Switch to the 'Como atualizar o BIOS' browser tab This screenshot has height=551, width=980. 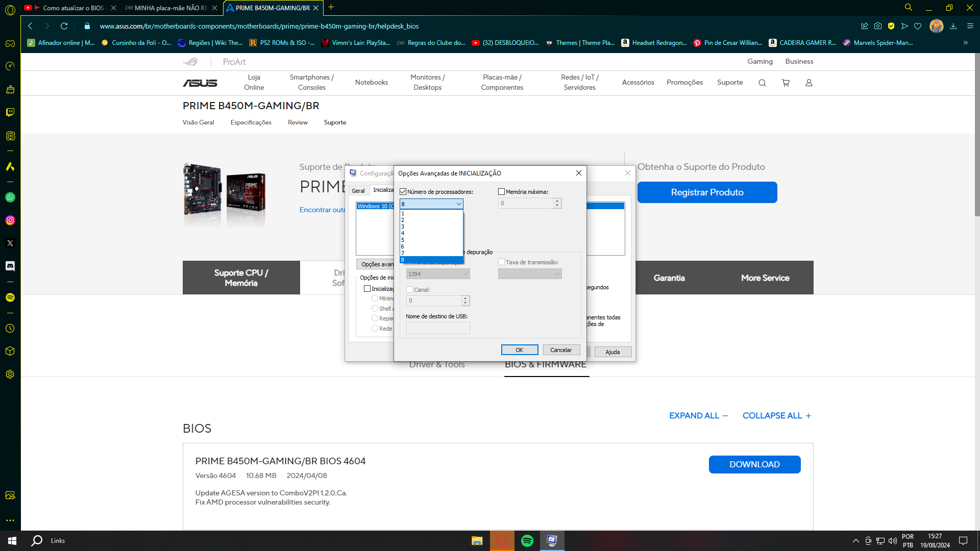[x=70, y=8]
